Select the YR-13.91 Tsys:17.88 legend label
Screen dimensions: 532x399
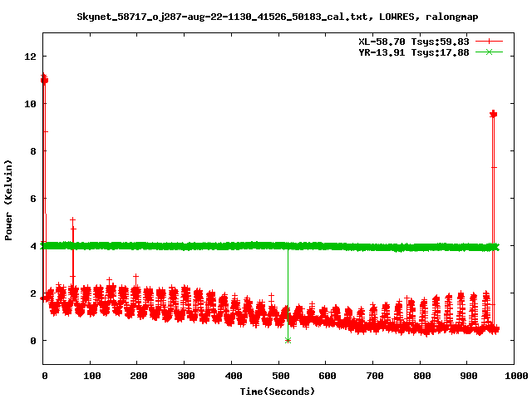[x=414, y=52]
